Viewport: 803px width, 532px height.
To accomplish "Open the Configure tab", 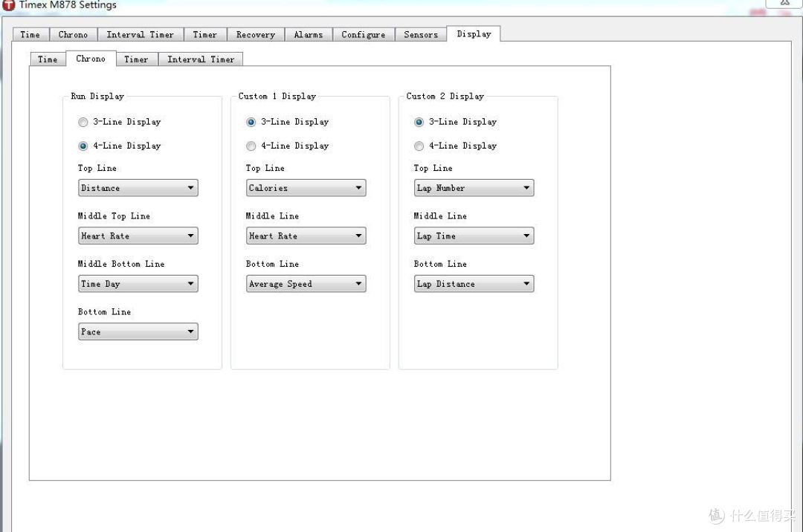I will click(364, 35).
